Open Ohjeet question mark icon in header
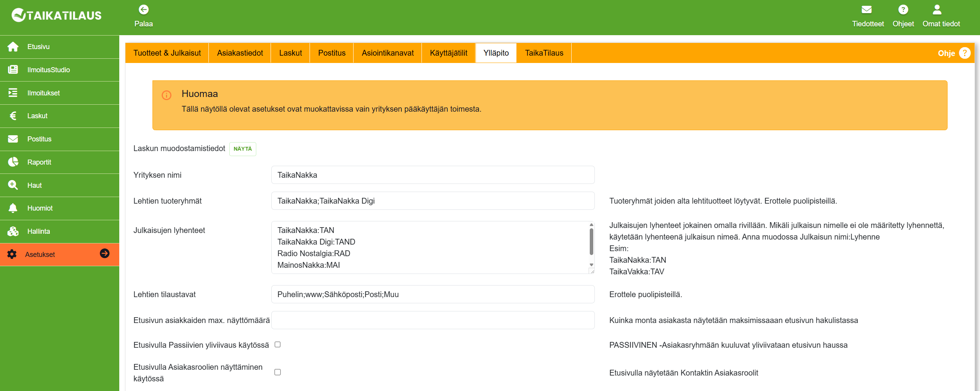The height and width of the screenshot is (391, 980). pyautogui.click(x=903, y=10)
